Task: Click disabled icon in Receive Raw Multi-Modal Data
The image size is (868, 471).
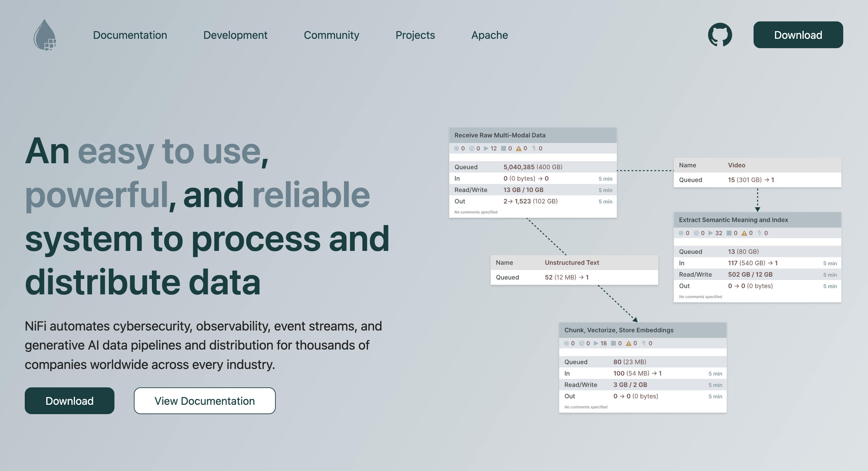Action: coord(534,148)
